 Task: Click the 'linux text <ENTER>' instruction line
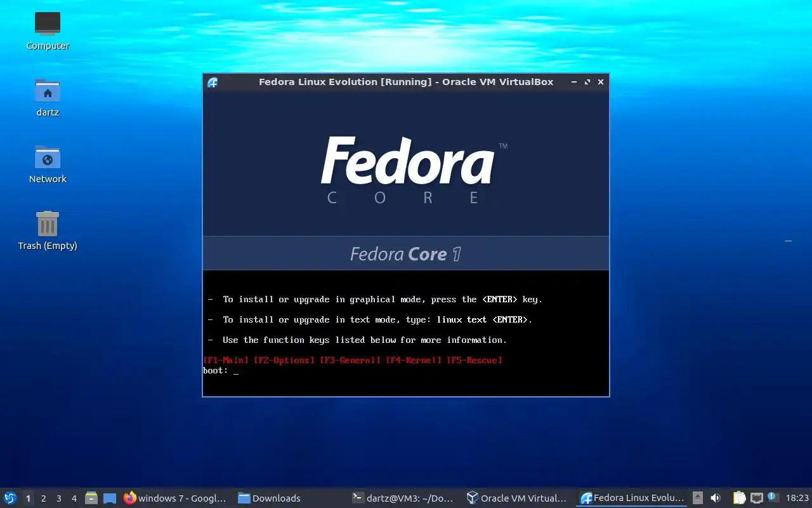[370, 320]
